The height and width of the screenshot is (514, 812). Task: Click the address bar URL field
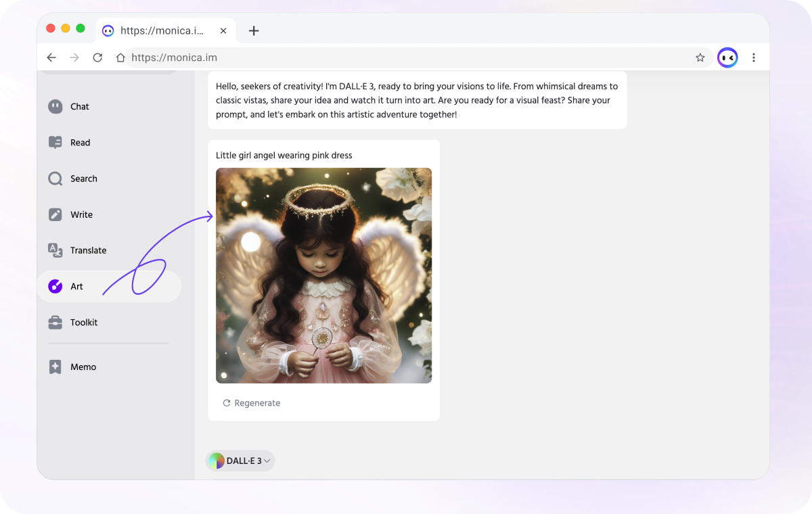(x=406, y=57)
